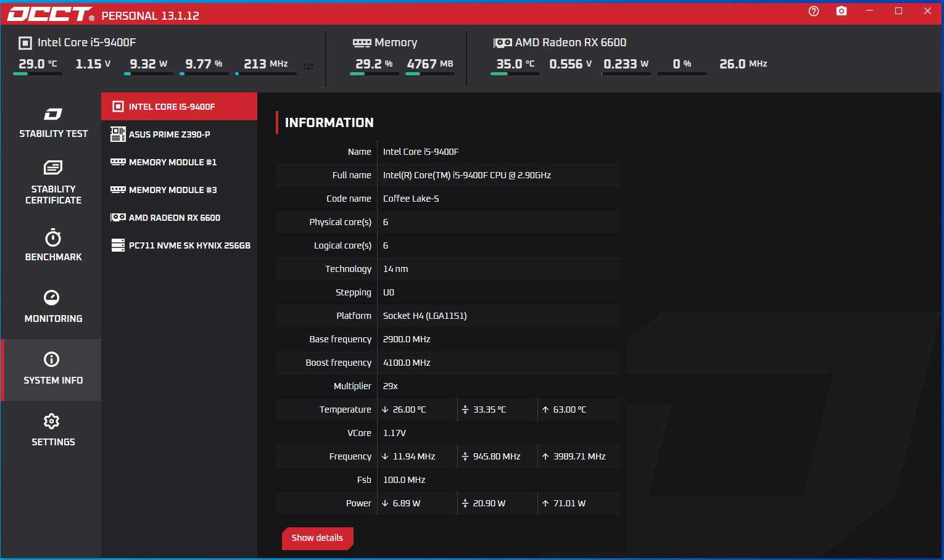Select PC711 NVMe SK hynix 256GB tab
The width and height of the screenshot is (944, 560).
tap(179, 245)
